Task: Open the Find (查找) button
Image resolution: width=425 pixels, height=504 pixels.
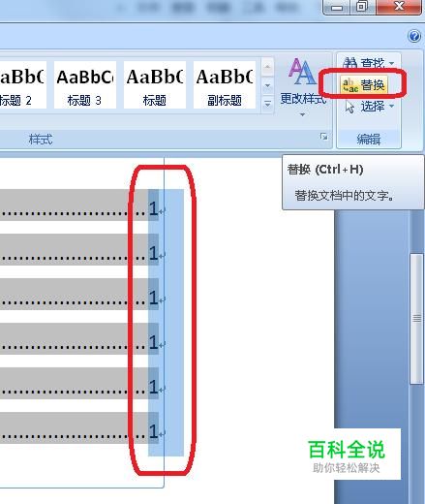Action: click(x=363, y=63)
